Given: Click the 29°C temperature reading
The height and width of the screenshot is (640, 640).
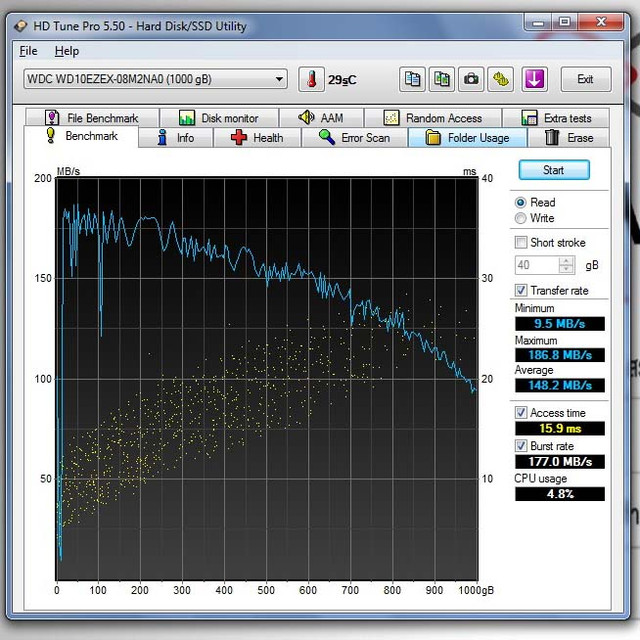Looking at the screenshot, I should click(x=342, y=80).
